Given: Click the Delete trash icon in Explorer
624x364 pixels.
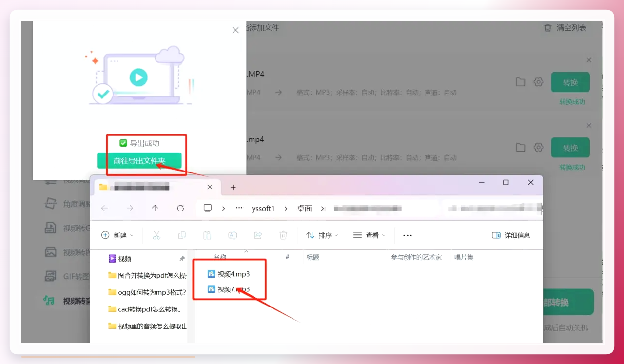Looking at the screenshot, I should pos(283,235).
